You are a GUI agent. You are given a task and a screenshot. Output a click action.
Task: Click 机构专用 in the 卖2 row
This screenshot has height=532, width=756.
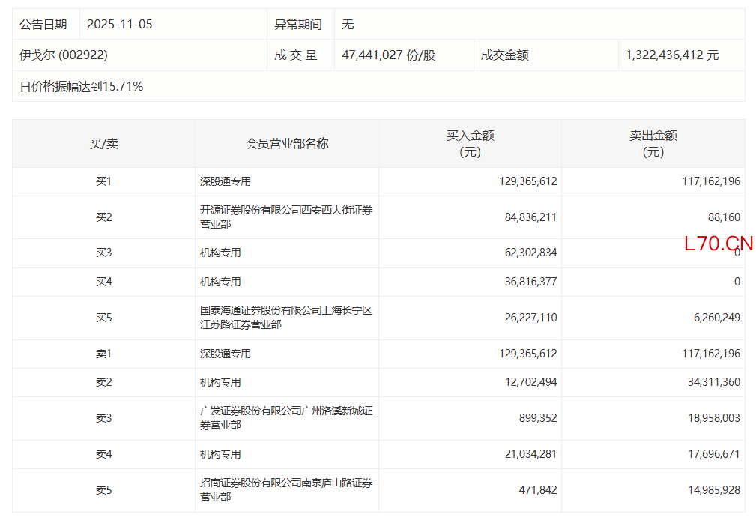[220, 382]
